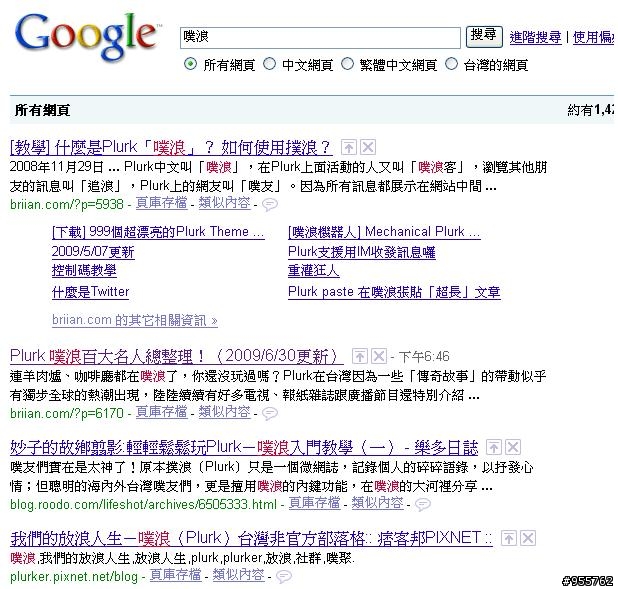
Task: Open result [教學] 什麼是Plurk「噗浪」
Action: (171, 148)
